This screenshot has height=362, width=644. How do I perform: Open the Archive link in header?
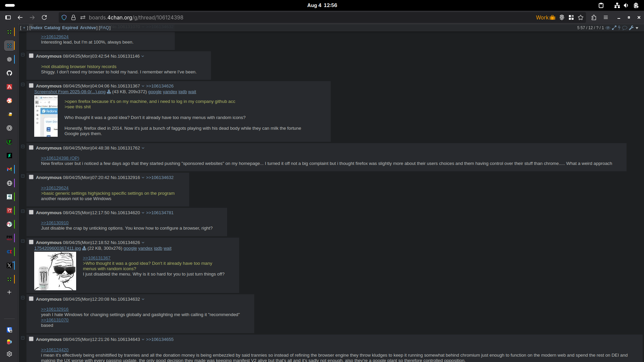(x=88, y=28)
